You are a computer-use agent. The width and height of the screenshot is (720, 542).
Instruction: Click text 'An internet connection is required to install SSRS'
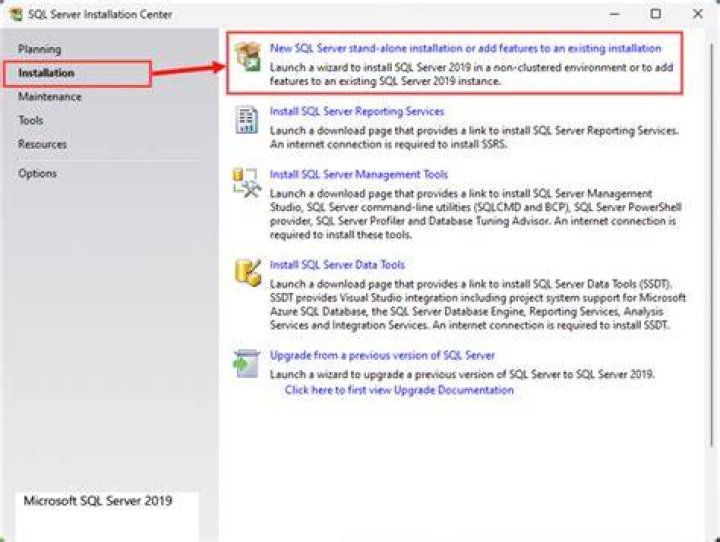(x=388, y=144)
